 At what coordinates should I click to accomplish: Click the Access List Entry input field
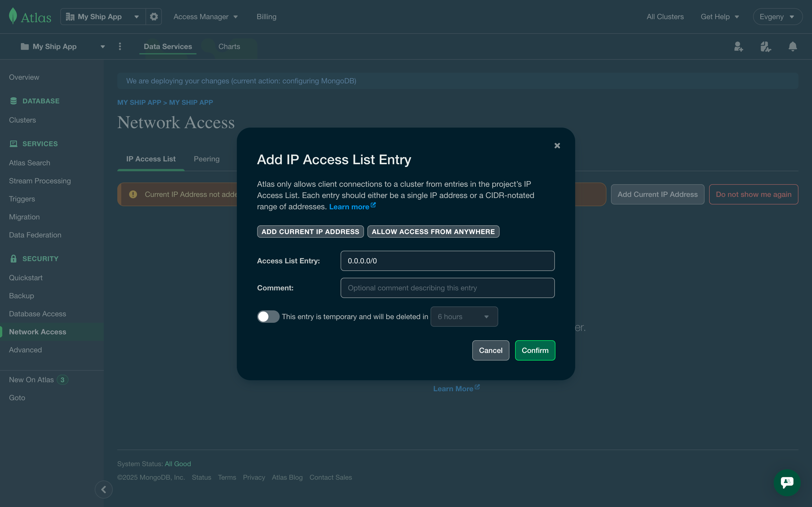(x=447, y=261)
